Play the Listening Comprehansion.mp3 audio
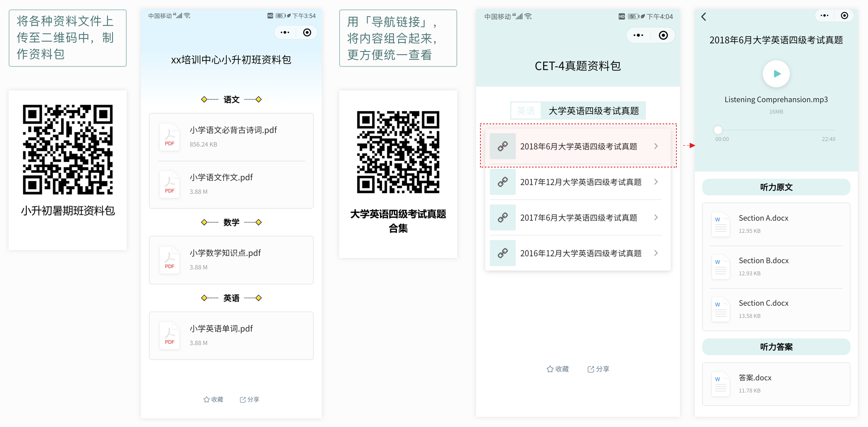The image size is (868, 427). (776, 74)
